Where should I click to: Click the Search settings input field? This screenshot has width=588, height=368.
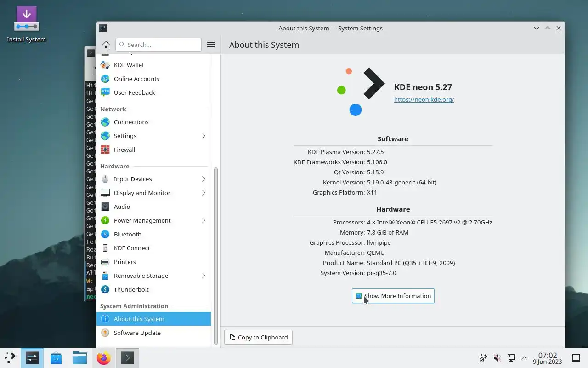coord(158,45)
